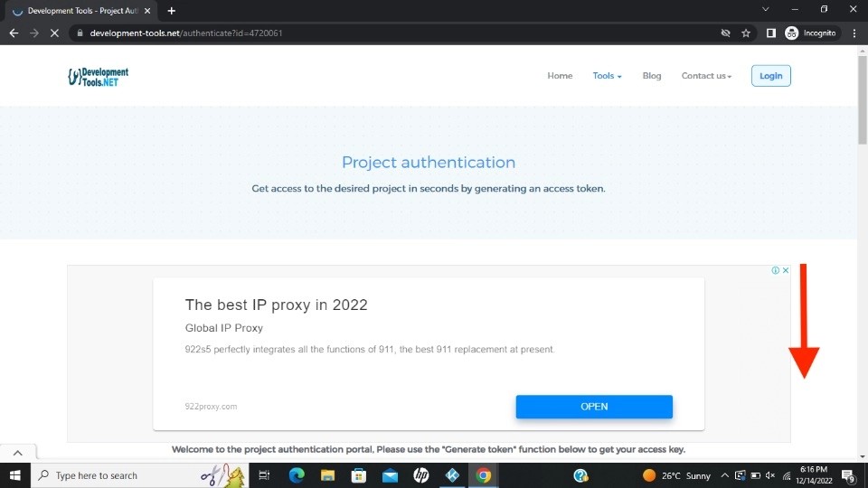Close the ad with the X icon
This screenshot has width=868, height=488.
point(786,270)
